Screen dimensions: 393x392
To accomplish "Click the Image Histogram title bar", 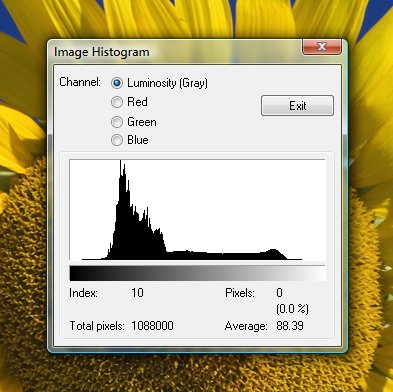I will click(x=173, y=52).
